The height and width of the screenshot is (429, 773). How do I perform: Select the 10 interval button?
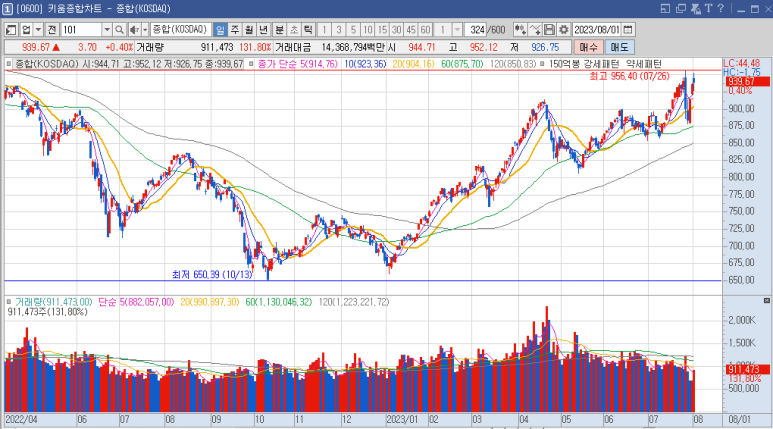click(x=368, y=30)
